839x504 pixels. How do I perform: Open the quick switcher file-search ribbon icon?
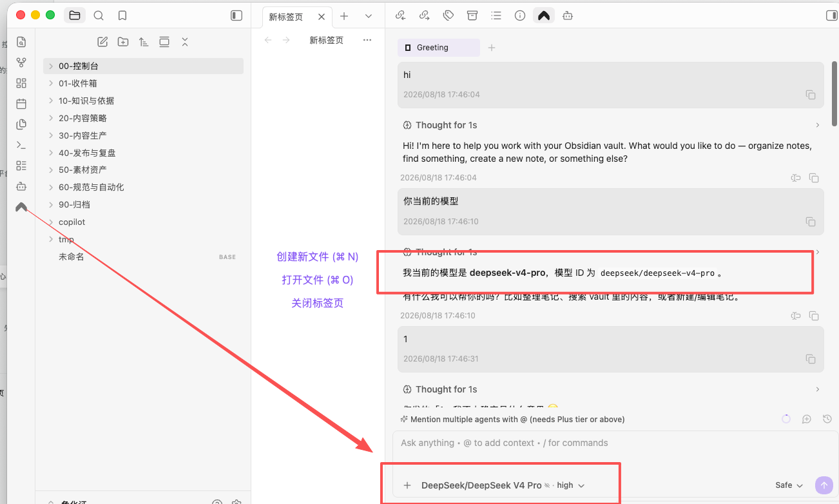21,43
